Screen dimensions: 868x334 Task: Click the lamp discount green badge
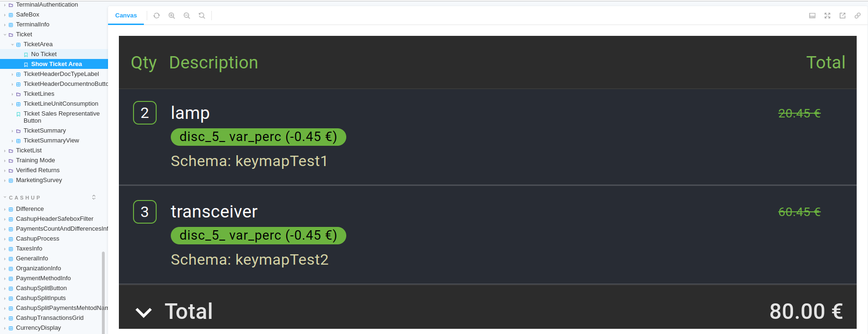click(x=258, y=137)
